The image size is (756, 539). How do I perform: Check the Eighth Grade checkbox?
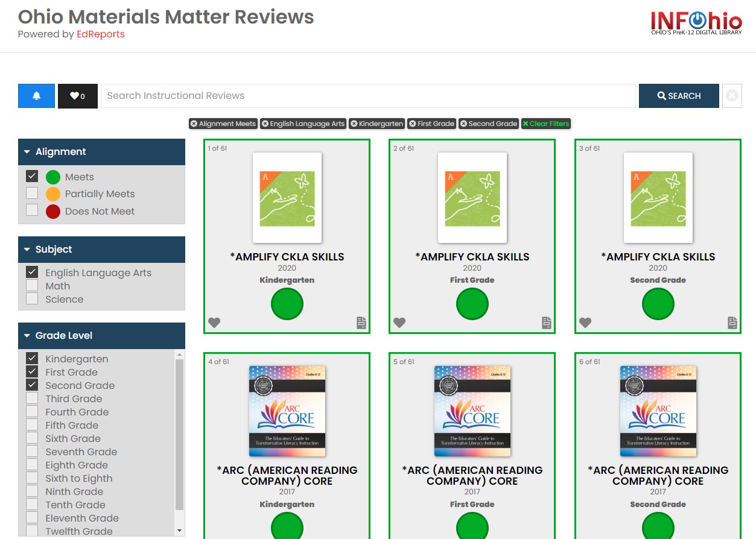(32, 464)
